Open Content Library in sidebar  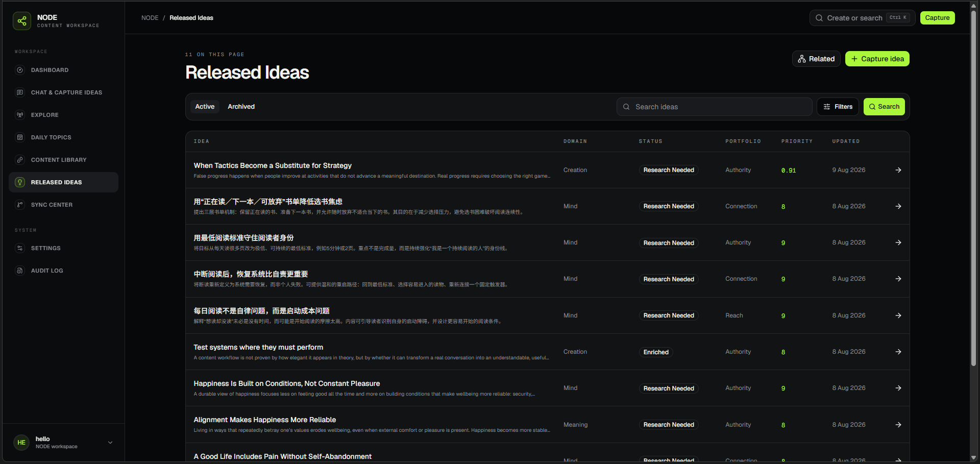click(x=63, y=160)
